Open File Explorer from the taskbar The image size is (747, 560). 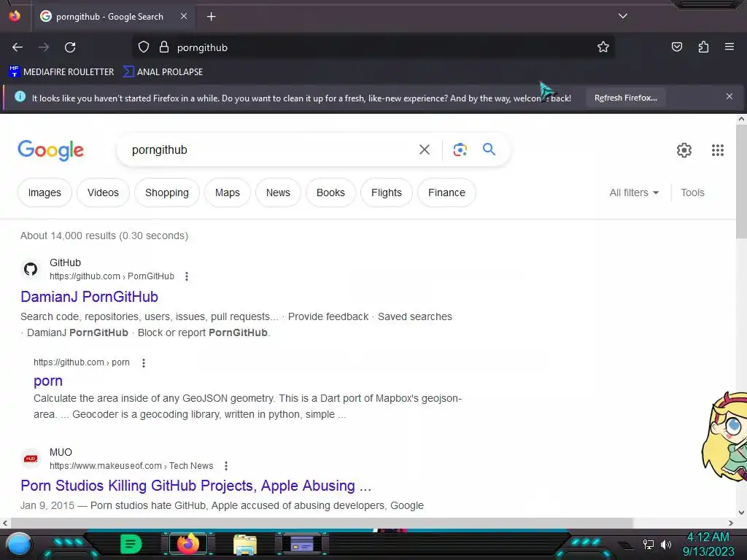pyautogui.click(x=245, y=544)
